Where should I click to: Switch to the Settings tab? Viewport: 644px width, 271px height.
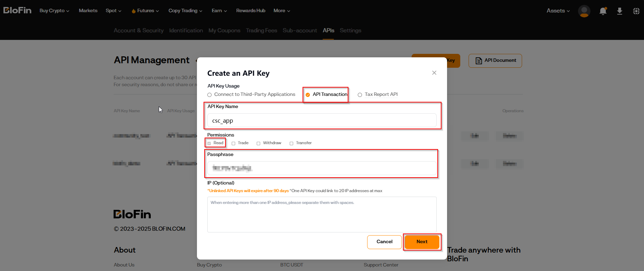350,31
